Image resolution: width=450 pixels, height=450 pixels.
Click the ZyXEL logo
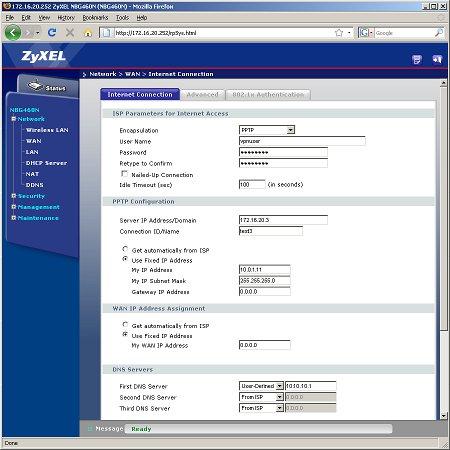[x=43, y=56]
